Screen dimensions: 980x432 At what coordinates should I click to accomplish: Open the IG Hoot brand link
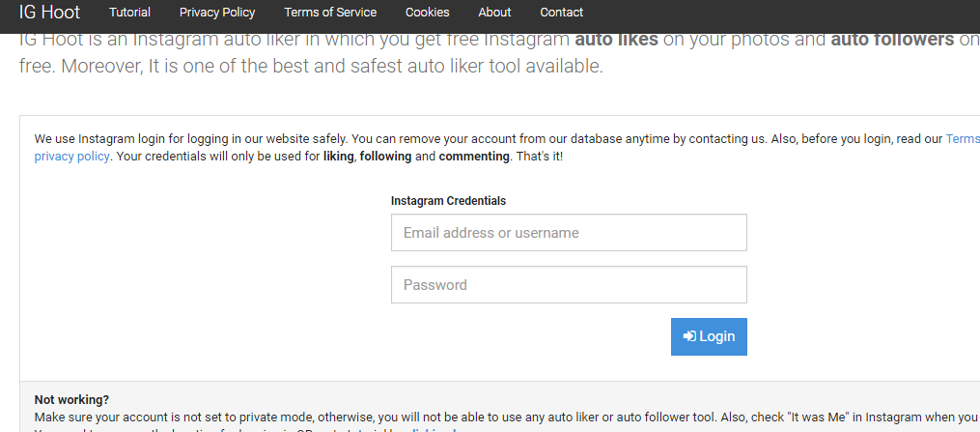49,12
